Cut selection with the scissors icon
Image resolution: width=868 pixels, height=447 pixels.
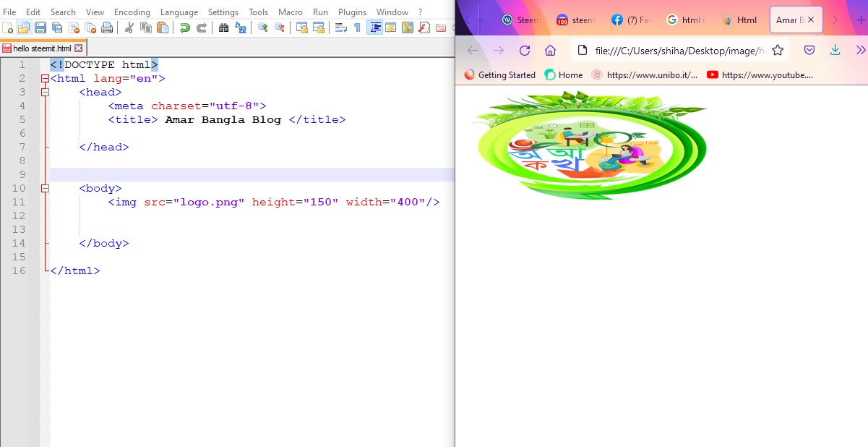point(129,27)
